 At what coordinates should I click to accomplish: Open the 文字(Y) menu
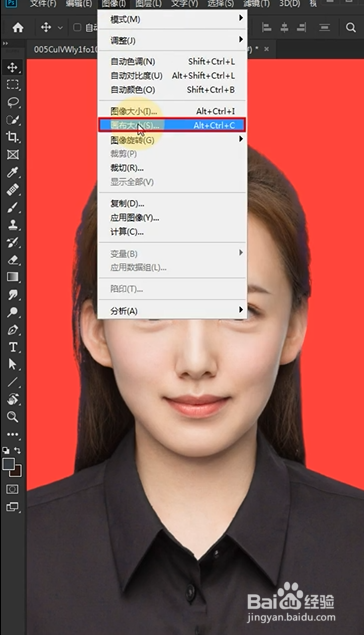coord(184,4)
